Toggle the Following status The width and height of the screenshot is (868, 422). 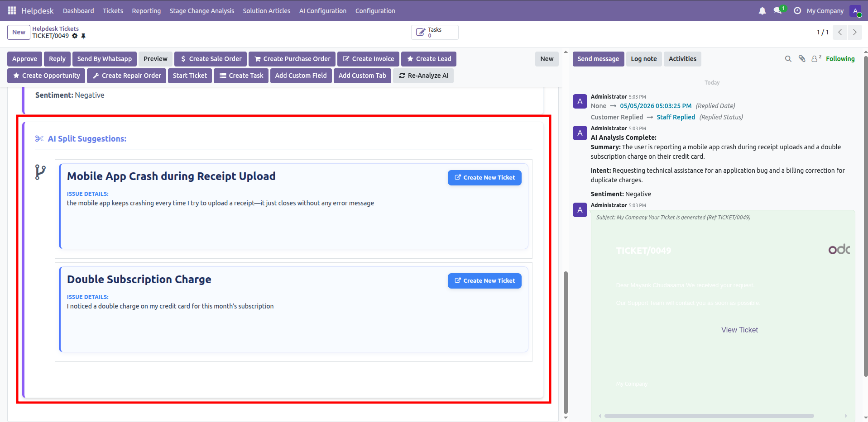tap(840, 59)
